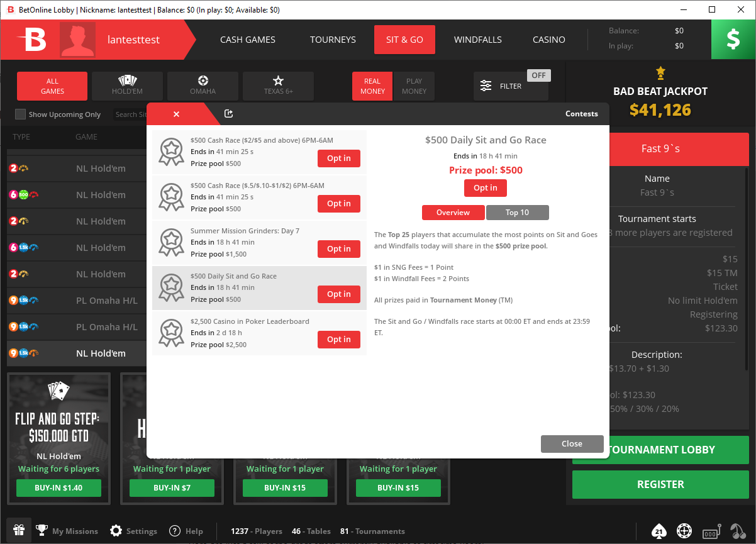Opt in to Summer Mission Grinders Day 7
The height and width of the screenshot is (544, 756).
339,249
